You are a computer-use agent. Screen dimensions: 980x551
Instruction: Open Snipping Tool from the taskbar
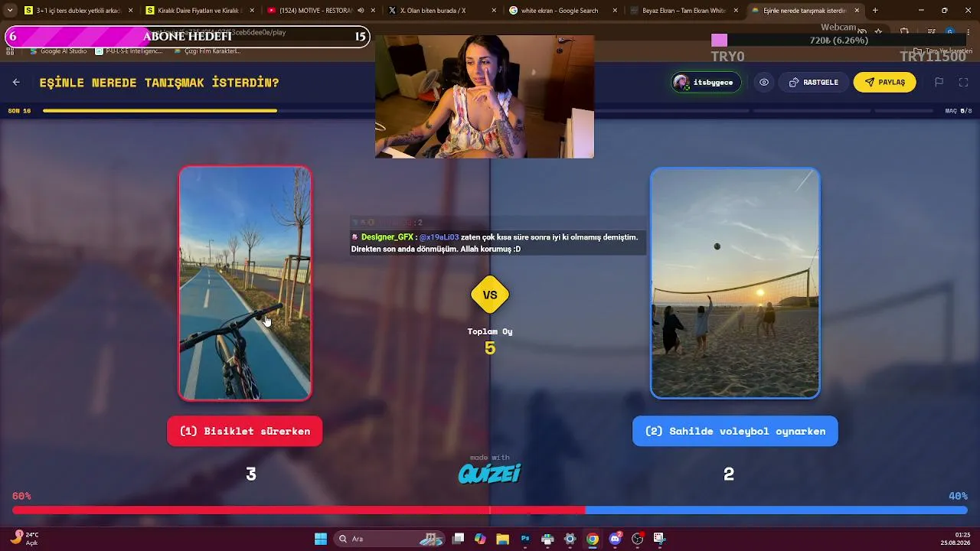click(659, 539)
